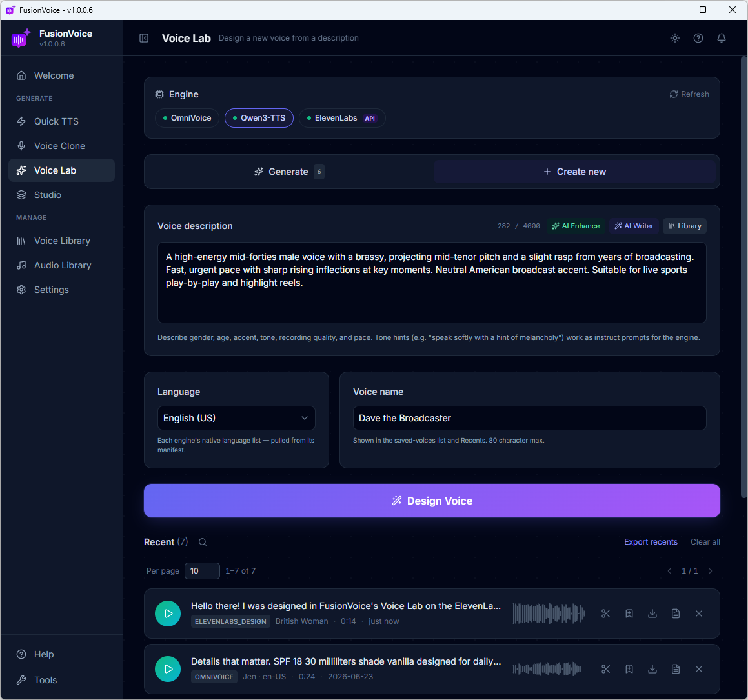The width and height of the screenshot is (748, 700).
Task: Click the ELEVENLABS_DESIGN tag
Action: (230, 621)
